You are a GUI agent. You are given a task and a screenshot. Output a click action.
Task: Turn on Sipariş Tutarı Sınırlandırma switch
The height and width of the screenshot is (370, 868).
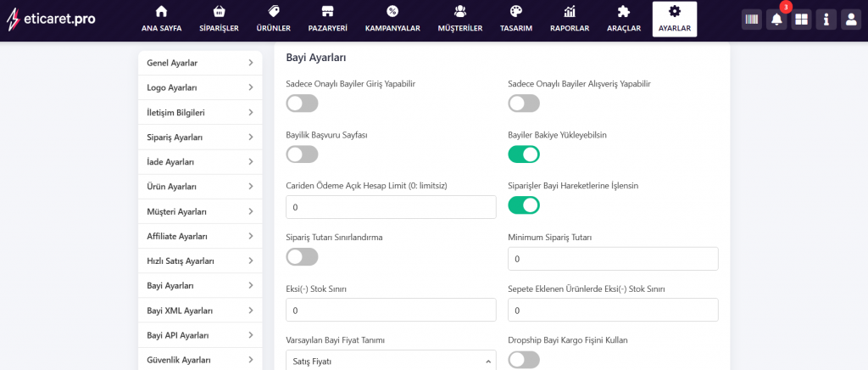tap(302, 256)
